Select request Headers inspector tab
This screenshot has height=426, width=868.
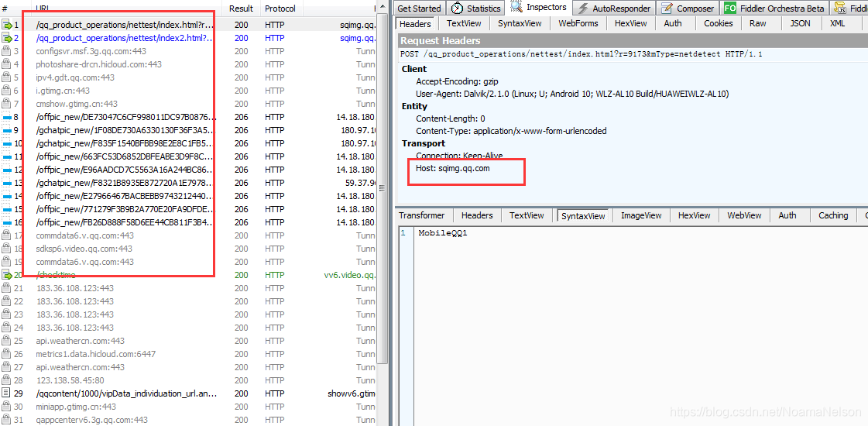tap(415, 23)
